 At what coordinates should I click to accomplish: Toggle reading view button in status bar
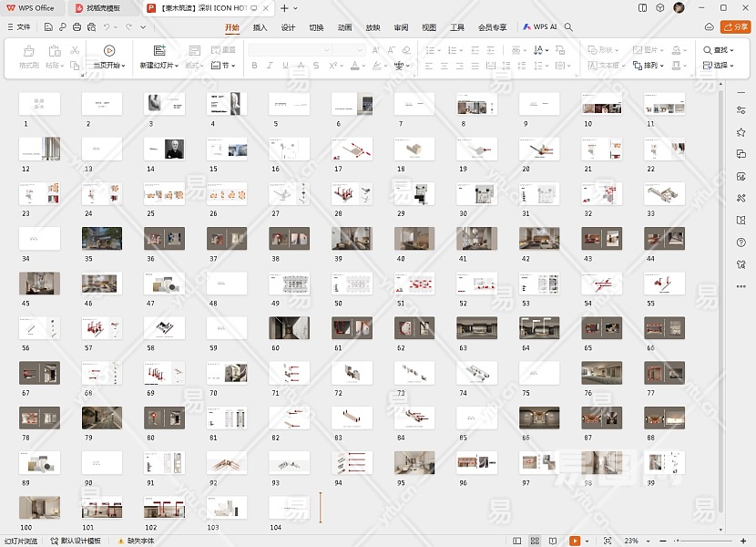tap(554, 541)
